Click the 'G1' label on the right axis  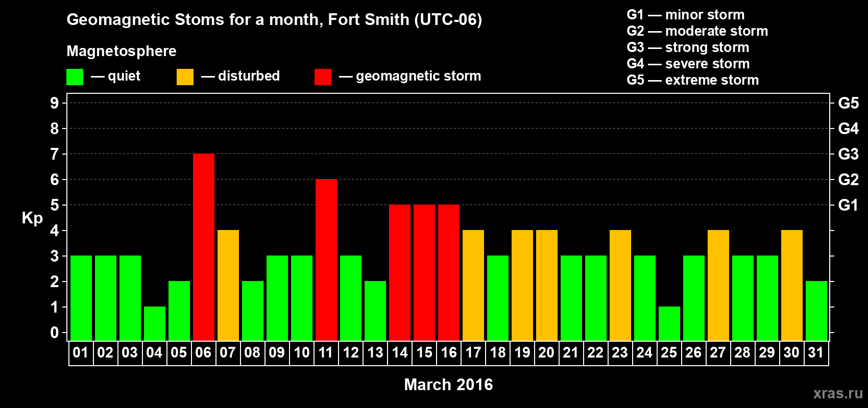coord(849,205)
